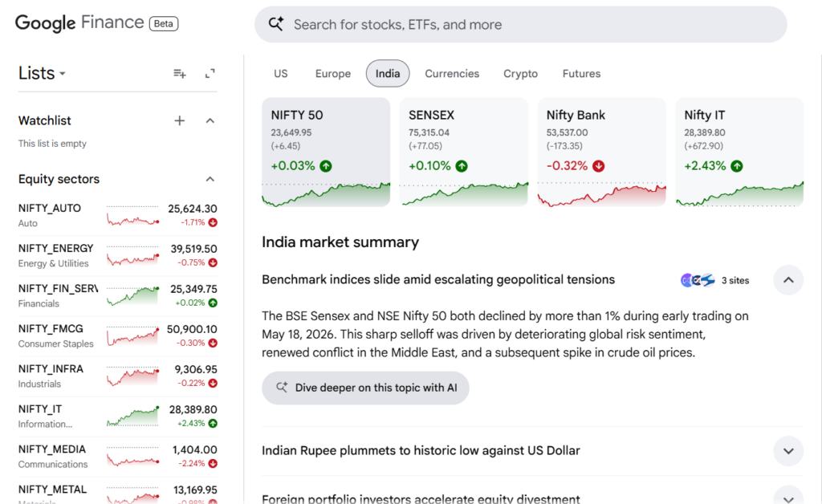
Task: Expand the lists panel to full view
Action: (x=210, y=73)
